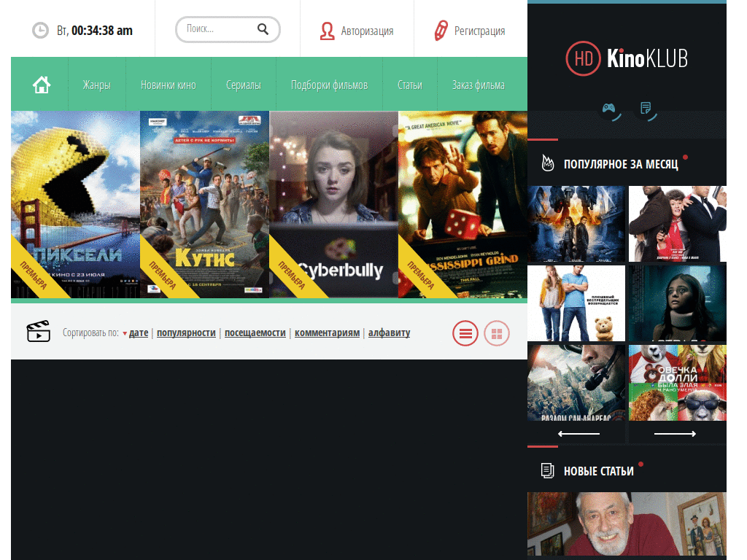The image size is (747, 560).
Task: Open the Mississippi Grind poster
Action: 462,205
